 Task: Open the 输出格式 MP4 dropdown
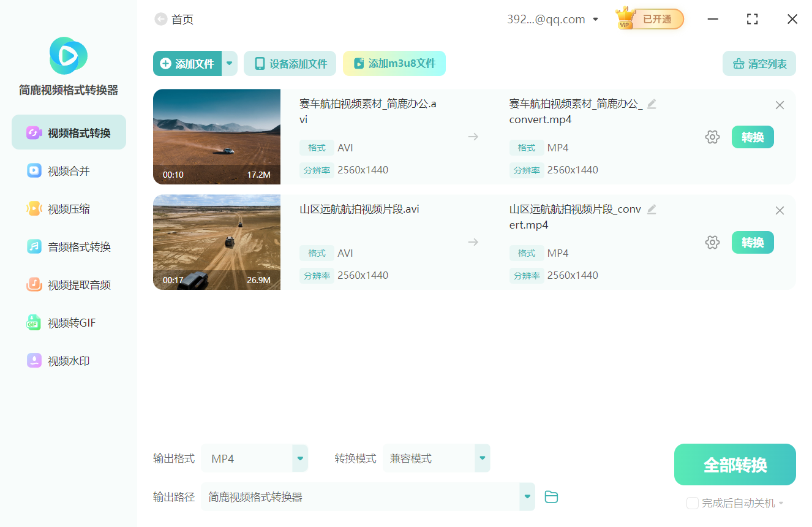pos(299,458)
